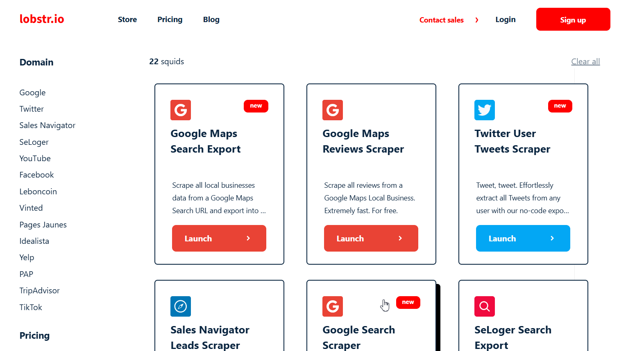Click Google icon on Maps Search Export card
The image size is (644, 351).
pyautogui.click(x=181, y=110)
